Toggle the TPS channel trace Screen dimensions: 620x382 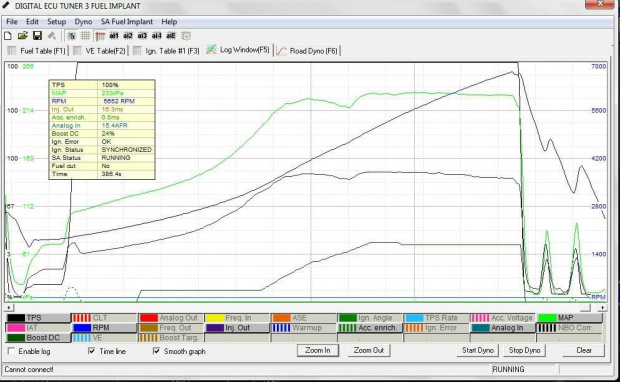pos(38,318)
